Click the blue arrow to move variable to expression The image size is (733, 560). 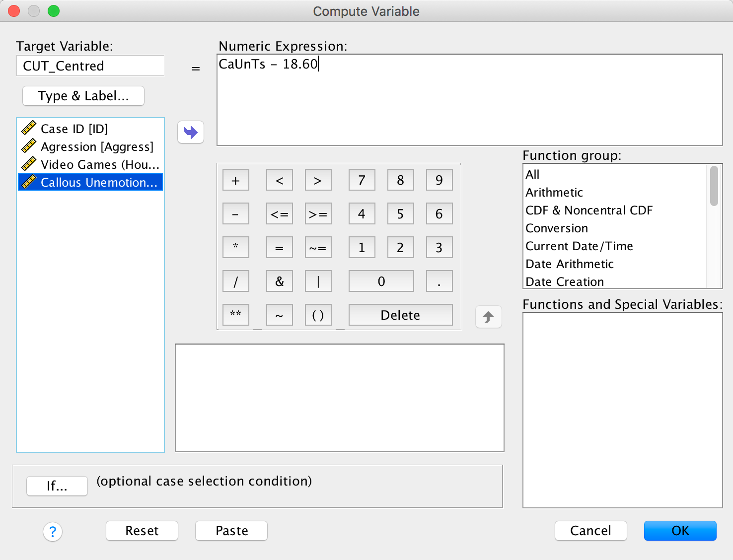coord(191,132)
